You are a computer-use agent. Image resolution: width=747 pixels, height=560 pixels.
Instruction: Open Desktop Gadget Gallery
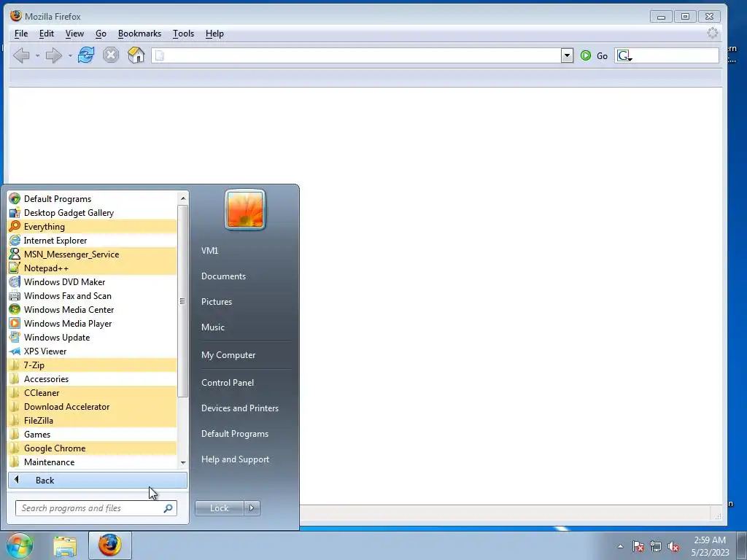click(93, 213)
